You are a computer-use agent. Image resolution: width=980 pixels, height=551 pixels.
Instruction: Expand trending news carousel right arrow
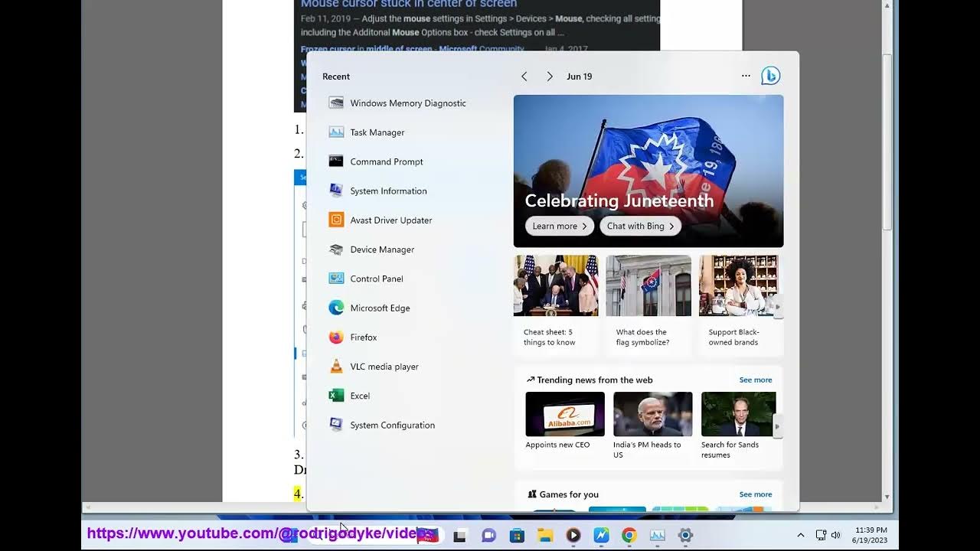(778, 426)
